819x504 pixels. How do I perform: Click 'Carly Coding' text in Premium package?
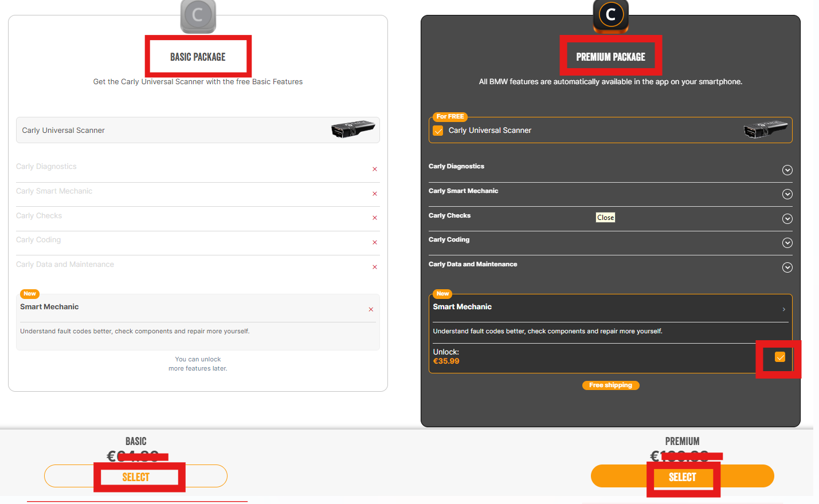coord(449,239)
